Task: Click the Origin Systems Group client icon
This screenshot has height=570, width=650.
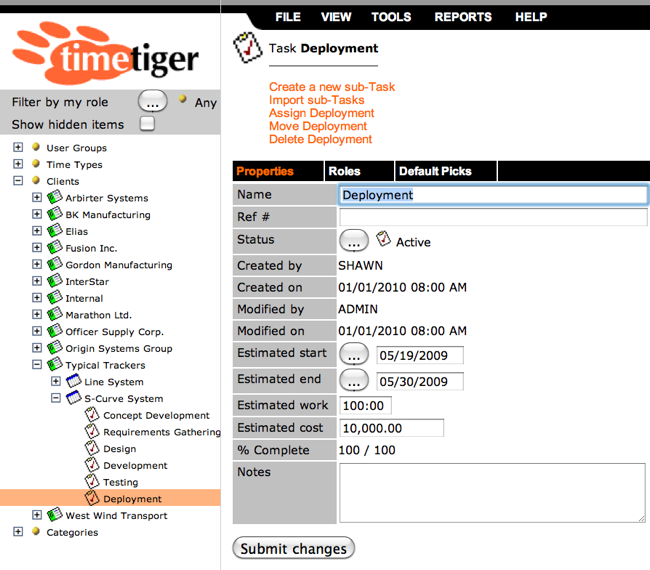Action: 55,347
